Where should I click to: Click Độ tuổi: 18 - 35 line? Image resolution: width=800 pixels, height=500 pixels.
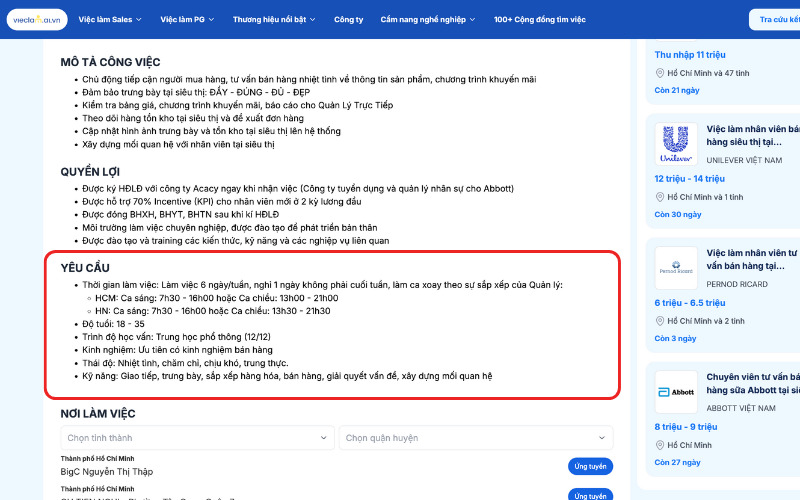coord(113,324)
